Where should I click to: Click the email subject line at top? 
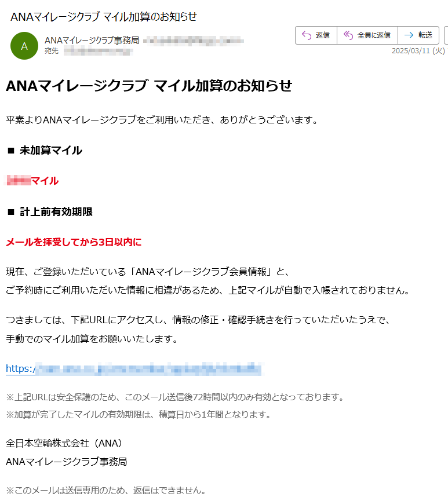click(x=104, y=16)
